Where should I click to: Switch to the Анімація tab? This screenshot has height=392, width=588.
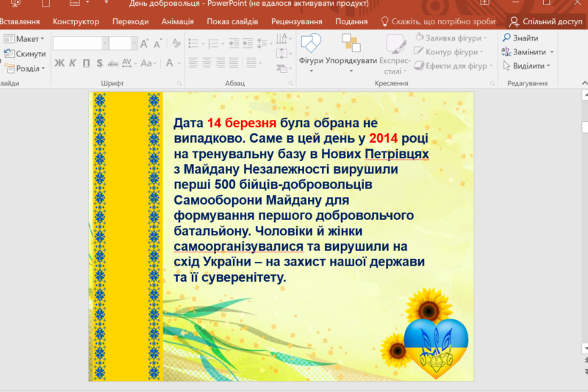(178, 21)
